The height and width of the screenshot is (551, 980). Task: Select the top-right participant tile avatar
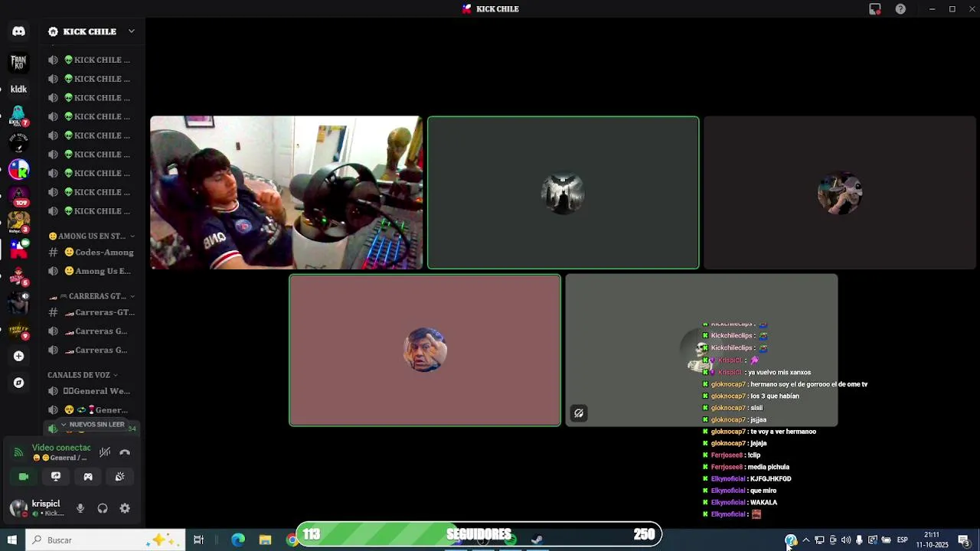click(840, 192)
